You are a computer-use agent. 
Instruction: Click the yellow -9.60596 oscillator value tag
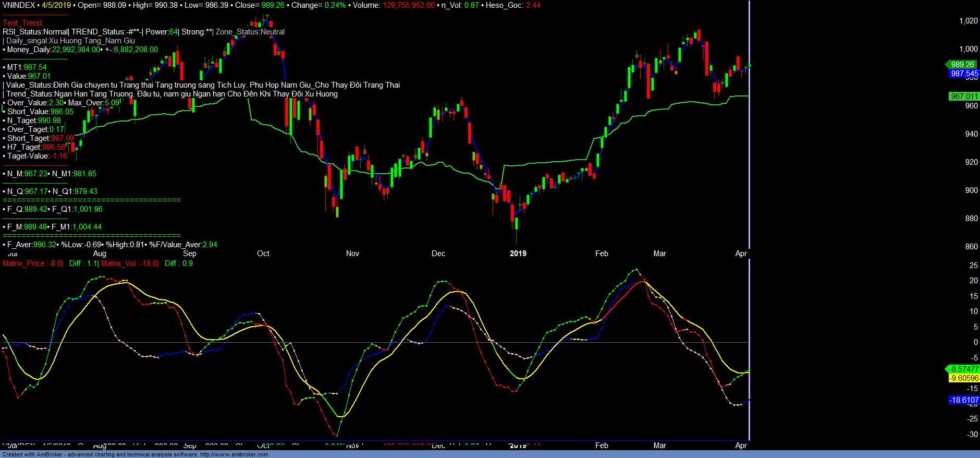(x=964, y=378)
